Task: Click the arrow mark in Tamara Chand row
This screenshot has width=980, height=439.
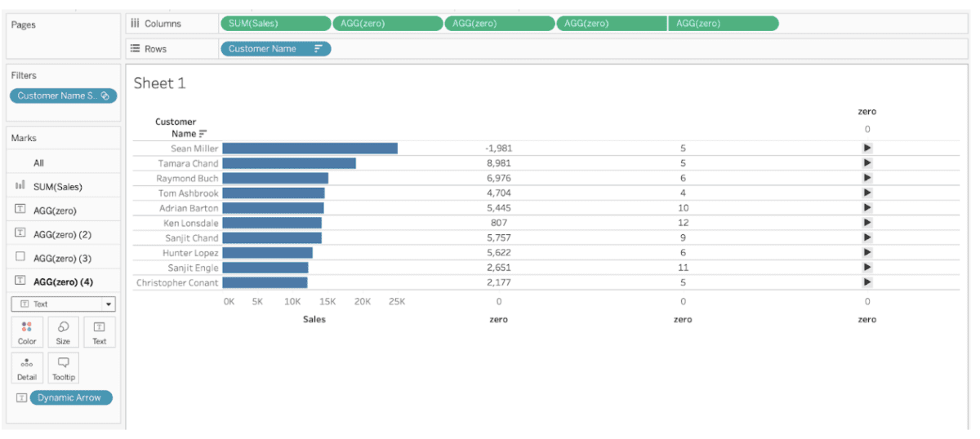Action: click(x=867, y=163)
